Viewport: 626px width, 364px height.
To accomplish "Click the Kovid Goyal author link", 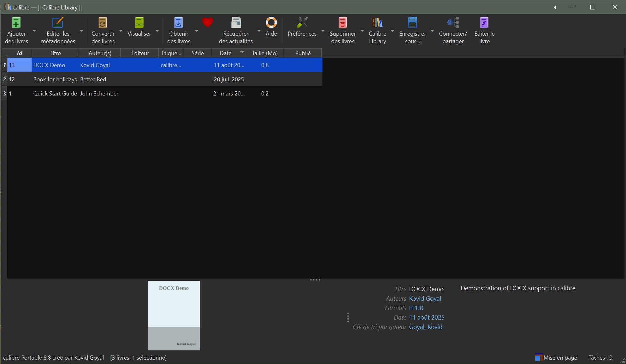I will coord(425,298).
